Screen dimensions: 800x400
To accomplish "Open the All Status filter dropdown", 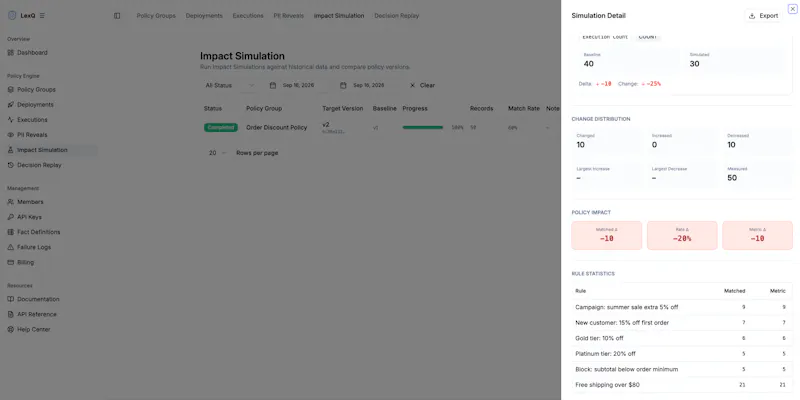I will 230,85.
